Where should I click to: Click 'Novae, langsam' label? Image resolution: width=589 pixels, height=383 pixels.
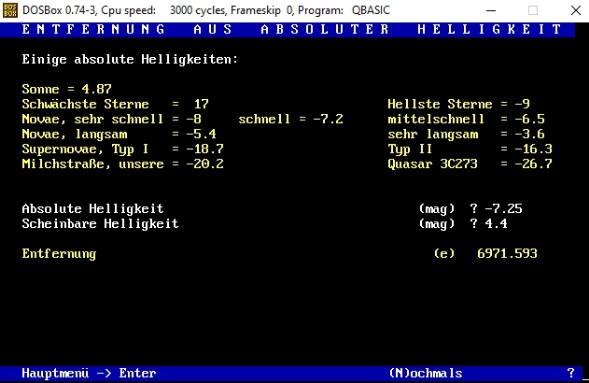[74, 134]
